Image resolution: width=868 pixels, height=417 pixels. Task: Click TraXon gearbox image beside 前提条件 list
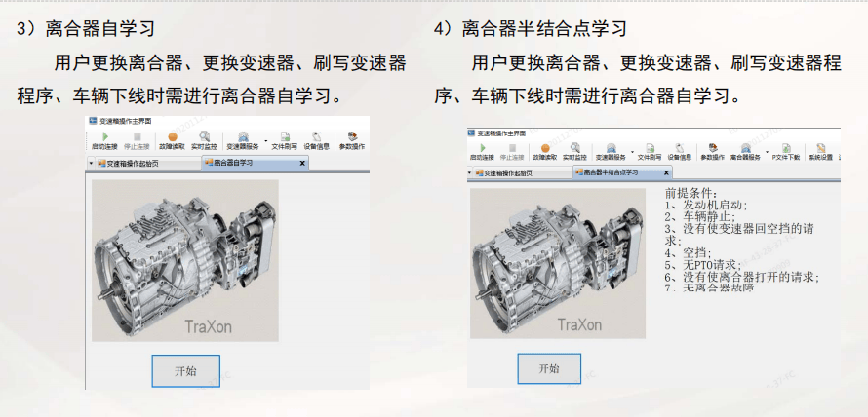[x=558, y=263]
